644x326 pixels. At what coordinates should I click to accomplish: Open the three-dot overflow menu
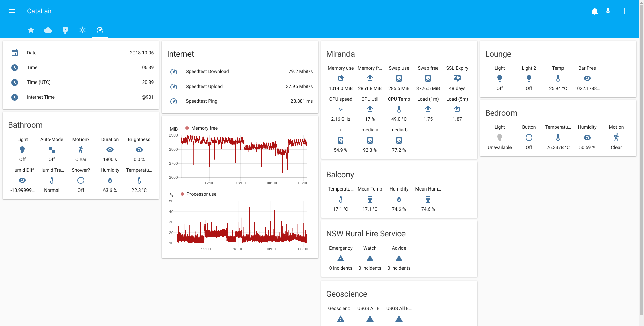pyautogui.click(x=624, y=11)
